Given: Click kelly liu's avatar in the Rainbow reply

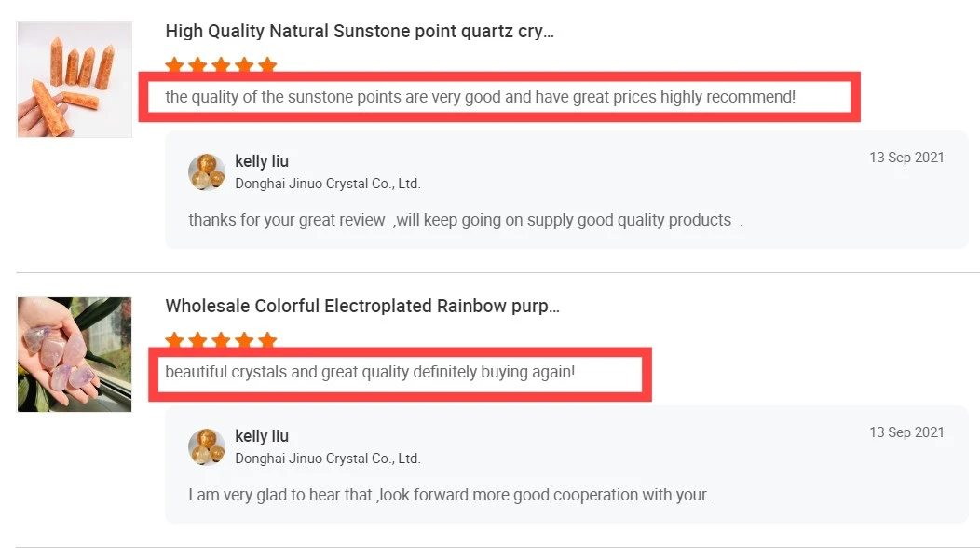Looking at the screenshot, I should [x=207, y=447].
